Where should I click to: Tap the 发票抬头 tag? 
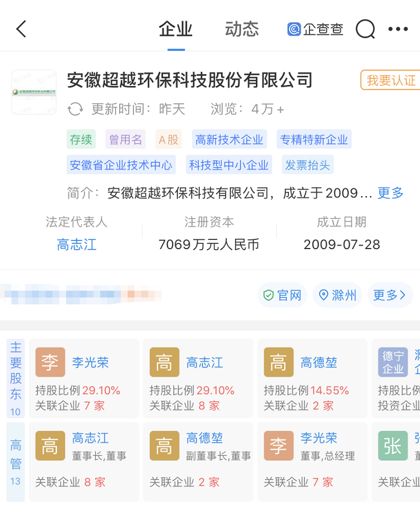tap(308, 165)
